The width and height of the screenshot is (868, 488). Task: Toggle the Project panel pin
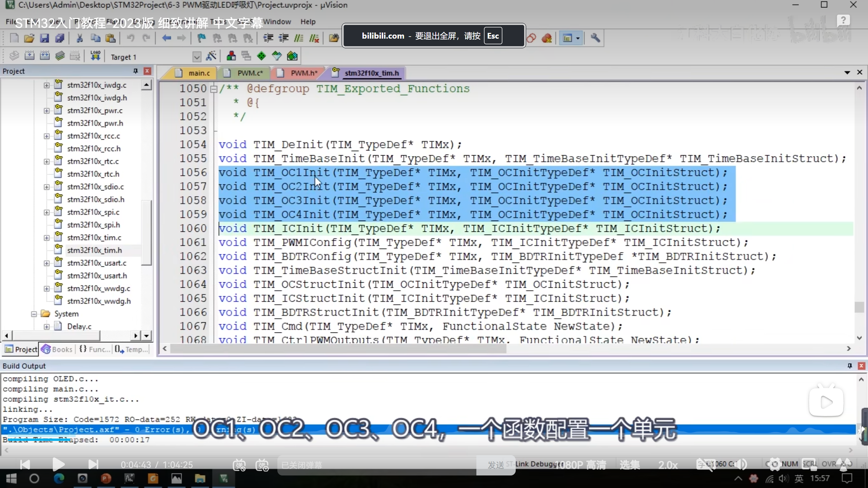[136, 71]
